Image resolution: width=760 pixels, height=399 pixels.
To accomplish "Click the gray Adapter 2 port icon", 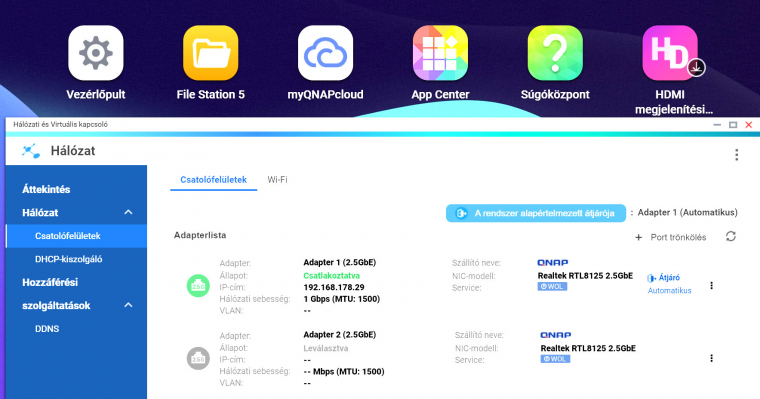I will point(198,358).
